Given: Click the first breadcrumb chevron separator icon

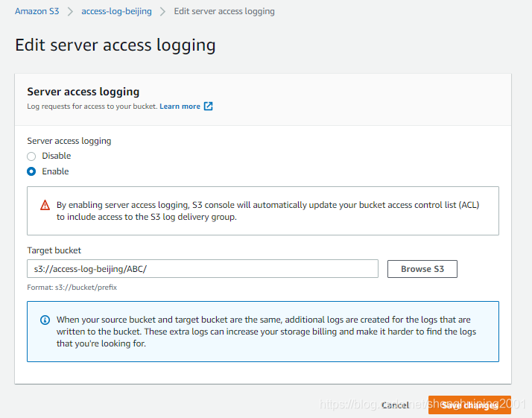Looking at the screenshot, I should pyautogui.click(x=70, y=11).
